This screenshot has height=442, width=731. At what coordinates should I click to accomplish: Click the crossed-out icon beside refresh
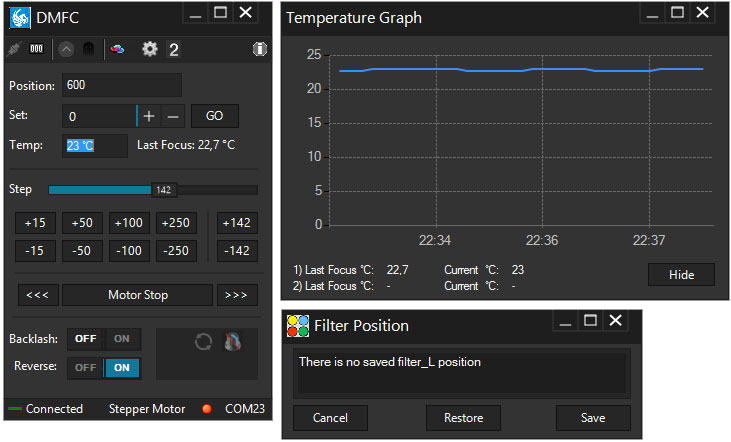232,342
